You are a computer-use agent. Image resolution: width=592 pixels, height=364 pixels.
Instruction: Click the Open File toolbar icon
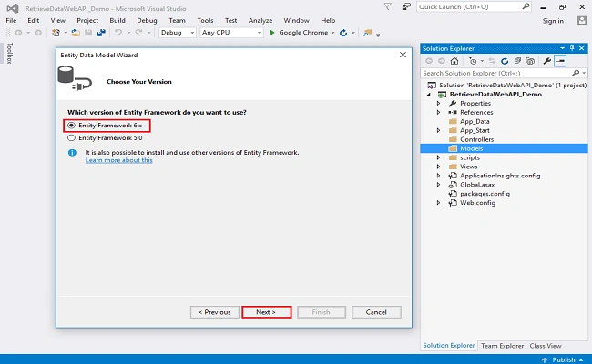coord(76,33)
